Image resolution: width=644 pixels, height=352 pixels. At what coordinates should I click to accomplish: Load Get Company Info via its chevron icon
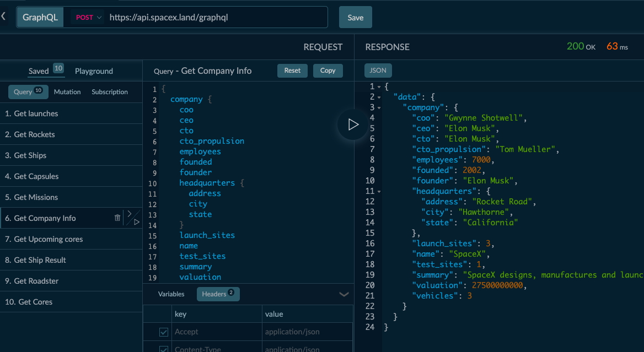point(130,213)
